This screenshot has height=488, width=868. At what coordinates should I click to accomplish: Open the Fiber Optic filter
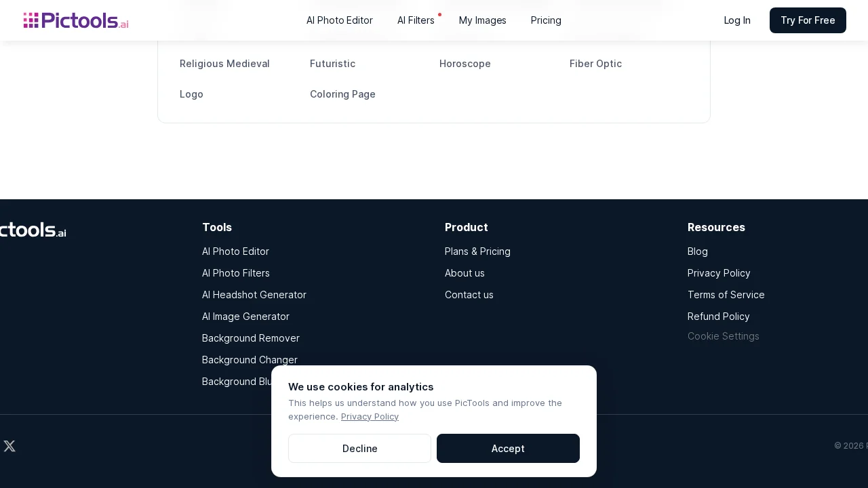click(595, 64)
